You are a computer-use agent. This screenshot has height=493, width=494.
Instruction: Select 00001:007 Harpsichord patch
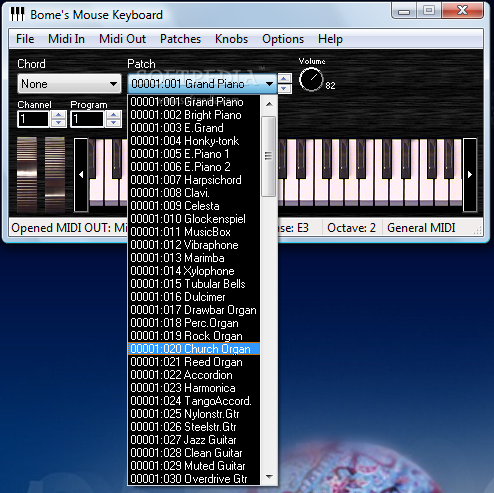click(194, 180)
